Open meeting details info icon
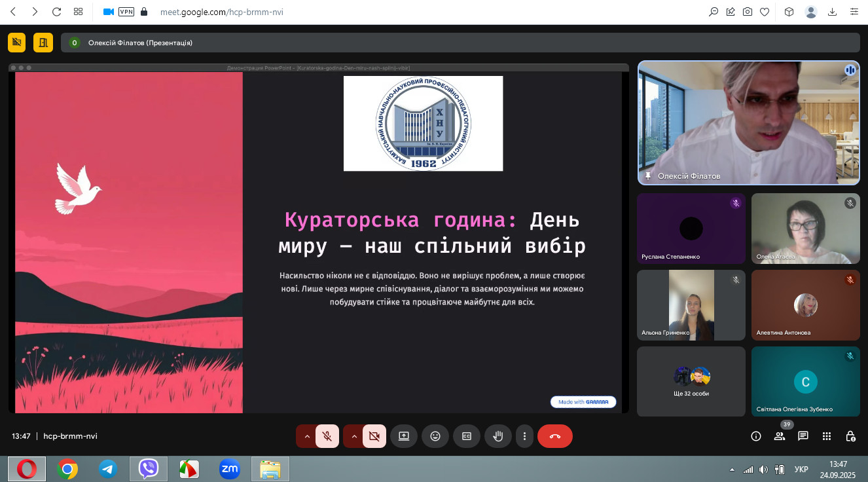This screenshot has width=868, height=482. coord(756,436)
